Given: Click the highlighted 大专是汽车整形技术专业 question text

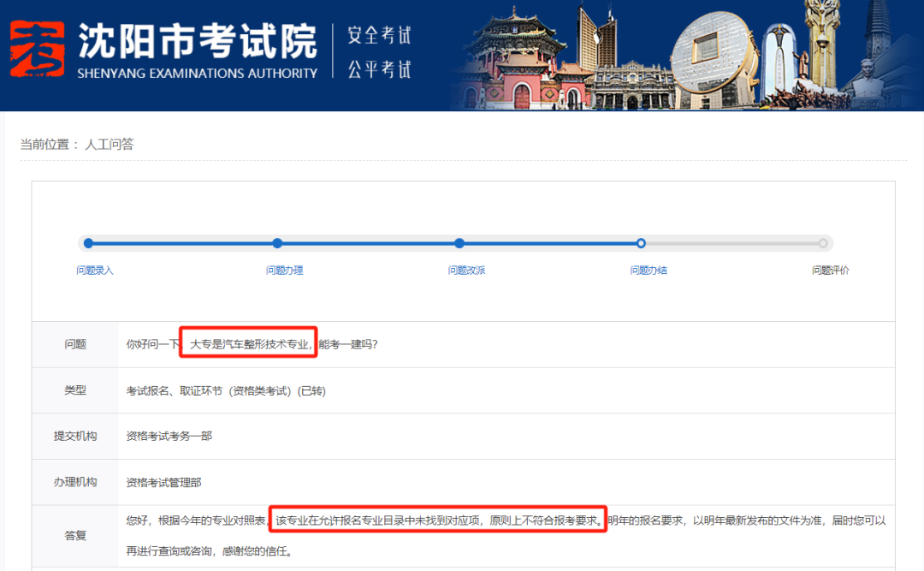Looking at the screenshot, I should coord(249,344).
